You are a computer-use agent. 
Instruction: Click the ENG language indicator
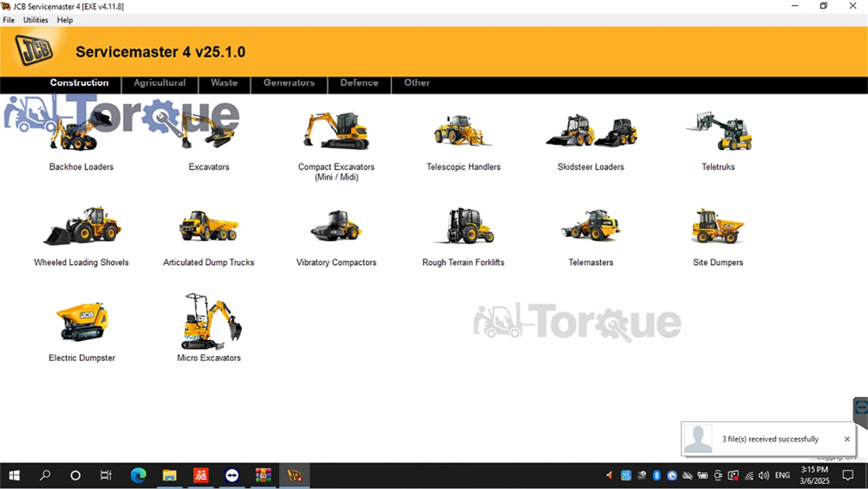pyautogui.click(x=782, y=476)
